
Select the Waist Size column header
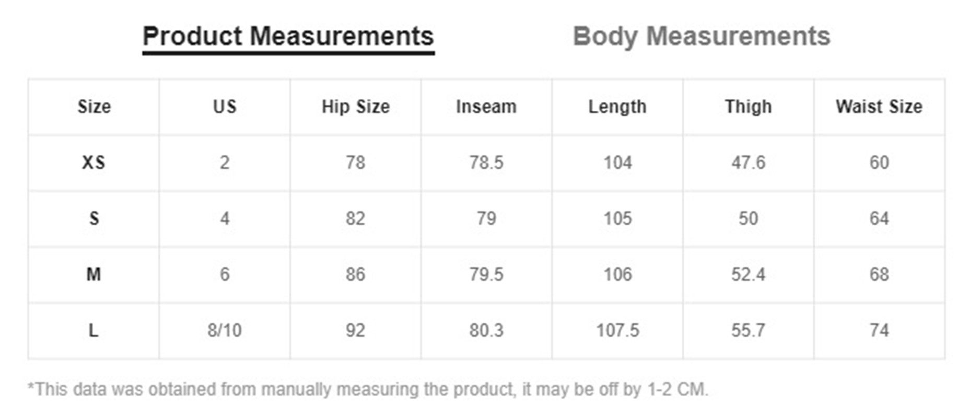pyautogui.click(x=879, y=107)
